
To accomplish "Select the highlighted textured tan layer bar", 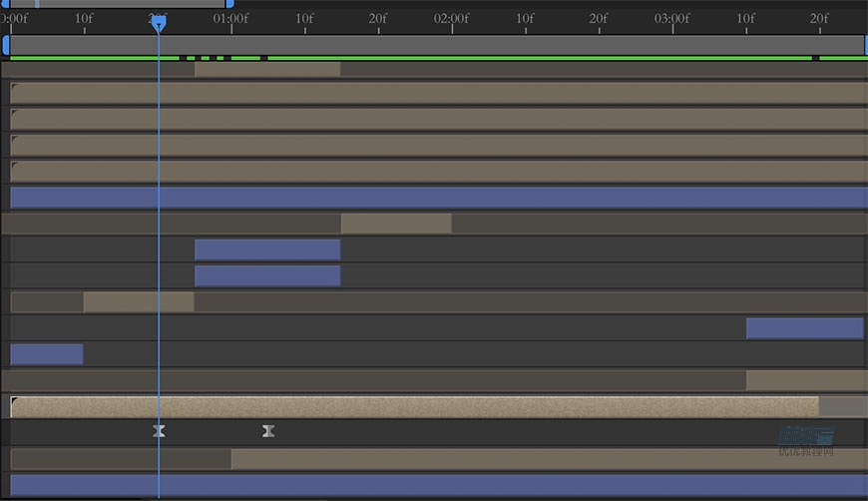I will [x=414, y=406].
